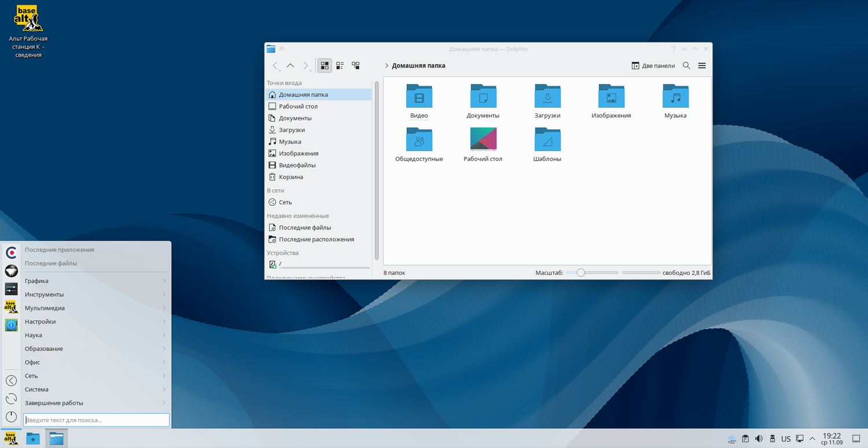Open Видеофайлы in the places sidebar
Image resolution: width=868 pixels, height=448 pixels.
coord(319,165)
